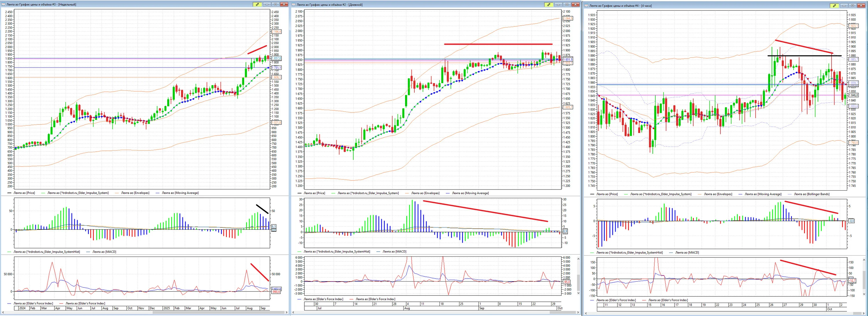The height and width of the screenshot is (316, 868).
Task: Minimize the weekly chart #3 window
Action: coord(268,4)
